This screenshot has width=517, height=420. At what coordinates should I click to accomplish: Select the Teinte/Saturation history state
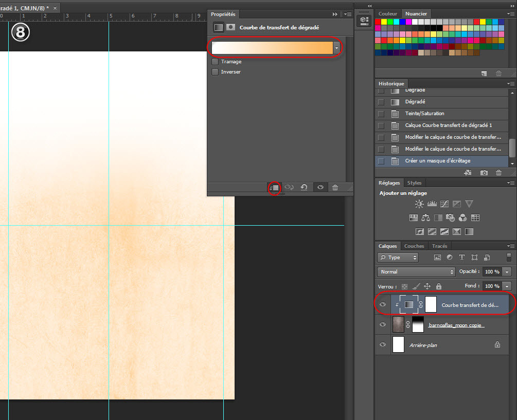[424, 114]
